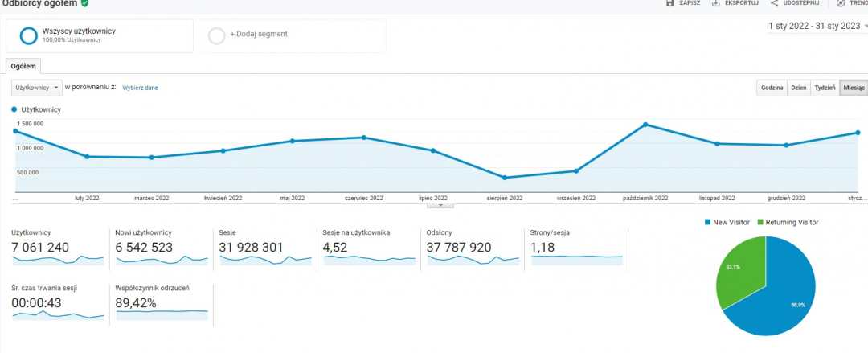
Task: Click the Wszyscy użytkownicy segment circle icon
Action: click(29, 35)
